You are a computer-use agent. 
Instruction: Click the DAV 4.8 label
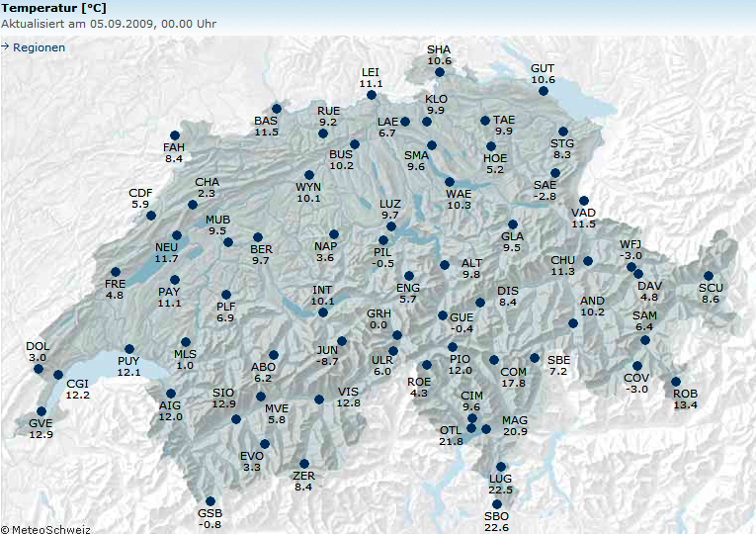pos(649,292)
